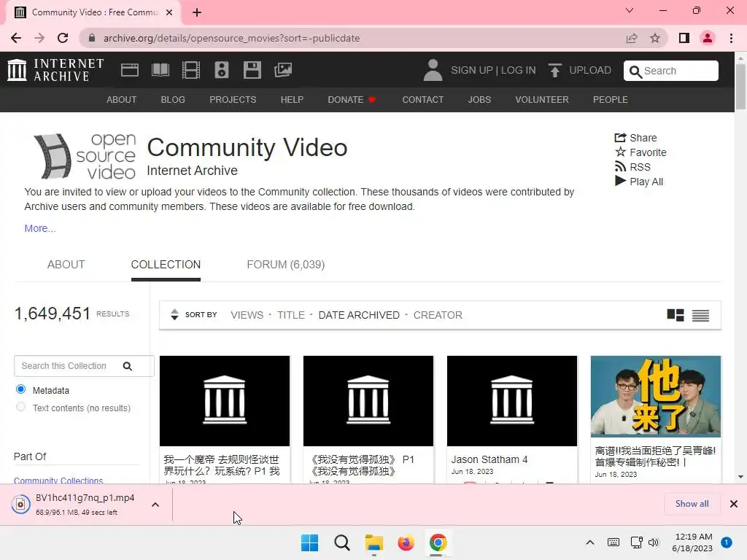Click the More... description link
747x560 pixels.
click(x=40, y=228)
